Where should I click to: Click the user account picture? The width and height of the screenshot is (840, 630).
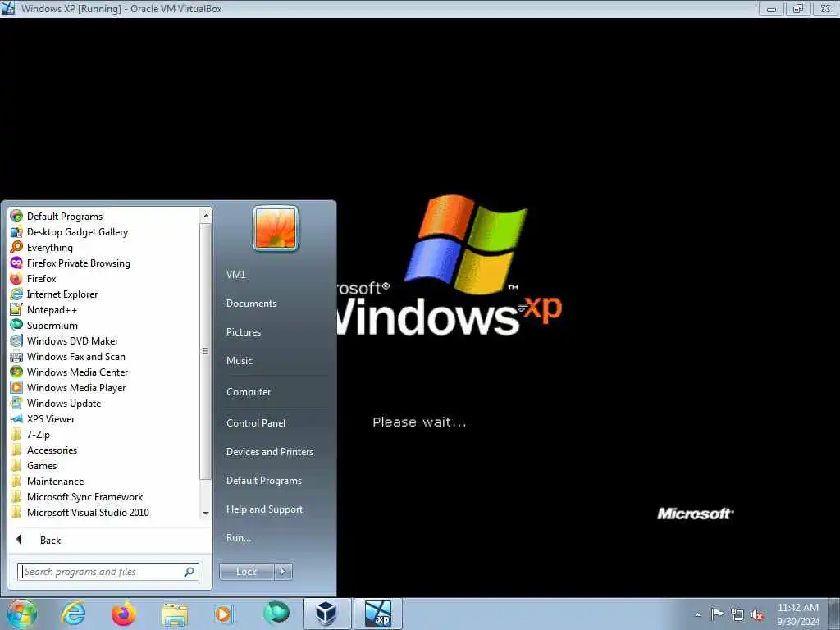[x=276, y=228]
